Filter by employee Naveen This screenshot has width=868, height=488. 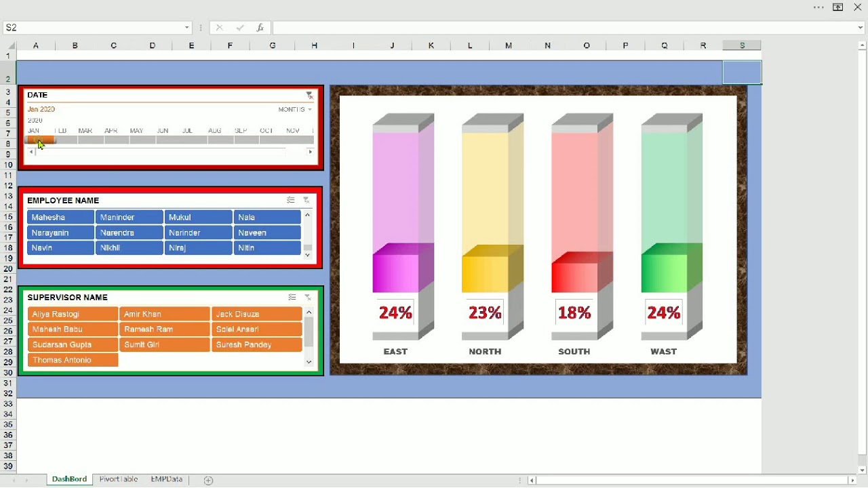(x=267, y=233)
